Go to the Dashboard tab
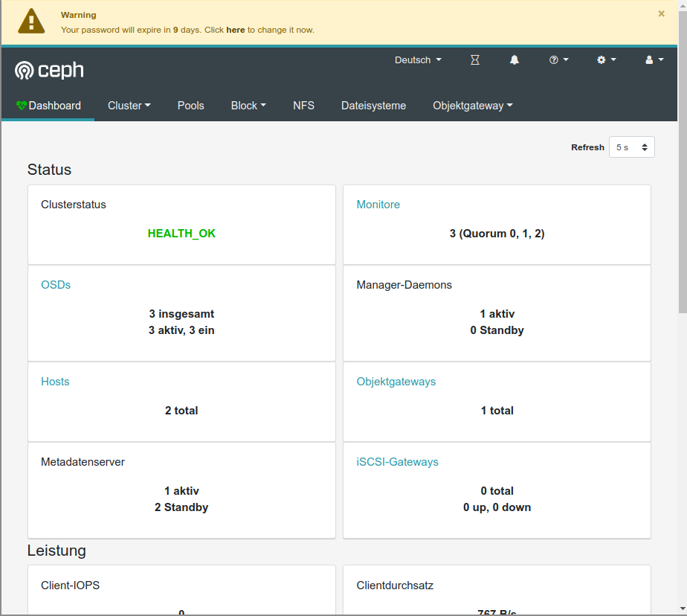This screenshot has width=687, height=616. tap(48, 106)
